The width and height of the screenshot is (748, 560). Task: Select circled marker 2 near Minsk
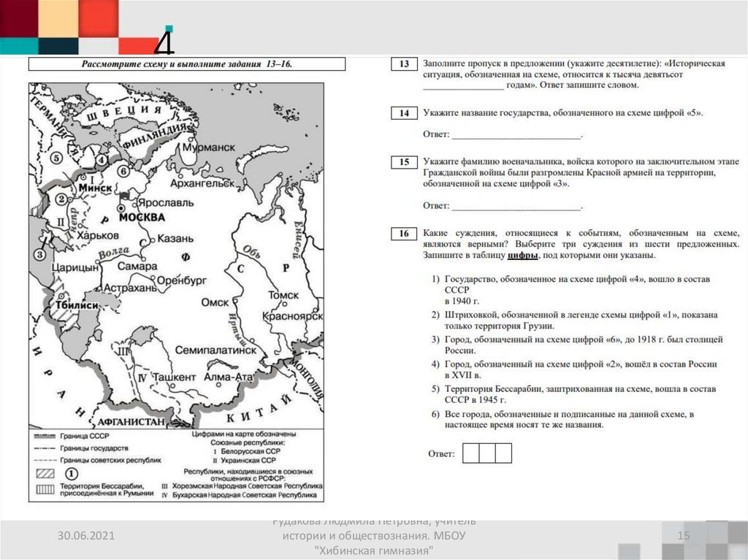click(x=61, y=199)
